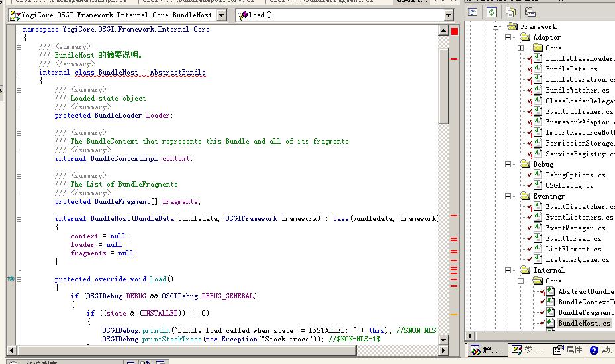615x364 pixels.
Task: Collapse the BundleHost constructor outlining region
Action: pos(19,219)
